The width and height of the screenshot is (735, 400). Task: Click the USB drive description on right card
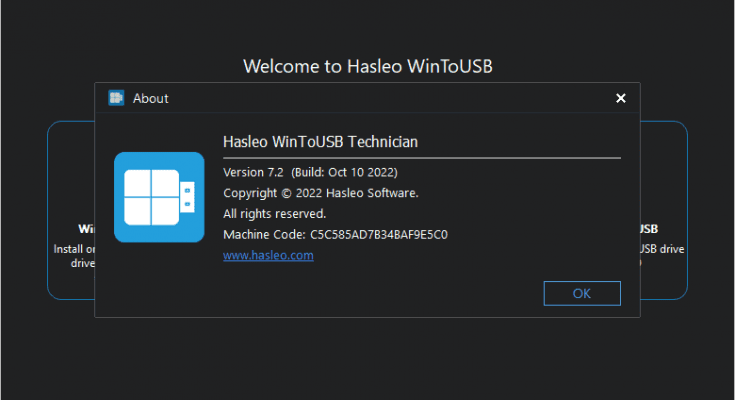(x=663, y=248)
